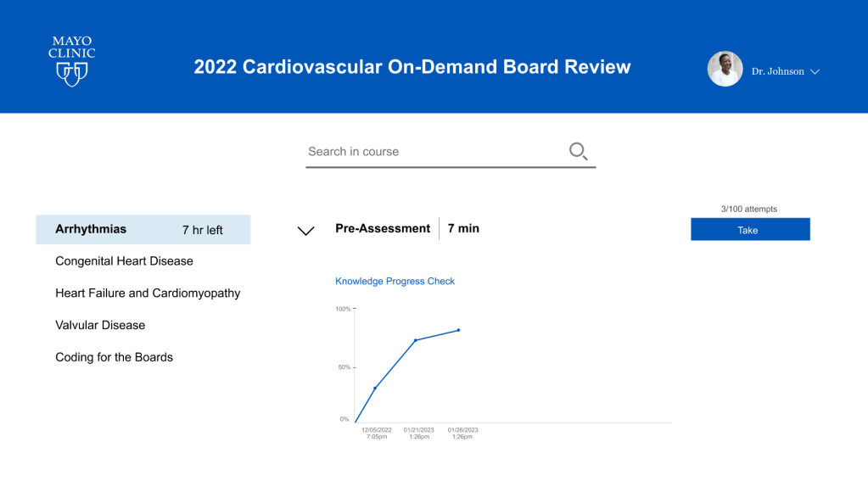Click Dr. Johnson's profile avatar
This screenshot has width=868, height=481.
(725, 70)
